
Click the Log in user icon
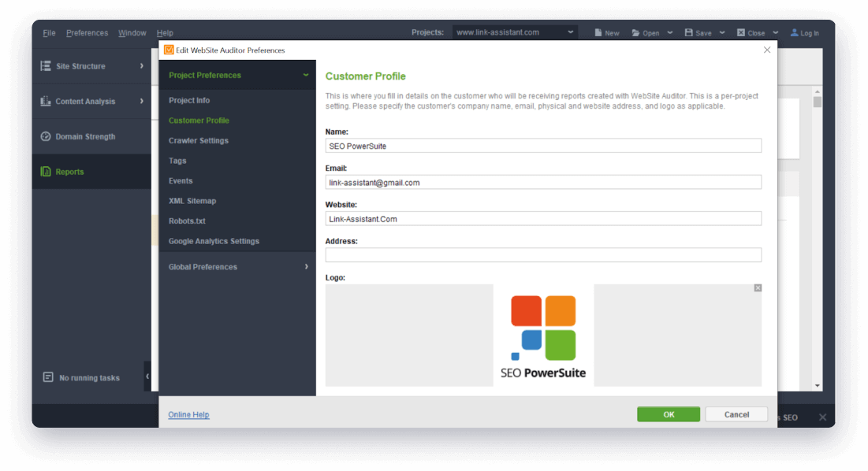[793, 33]
